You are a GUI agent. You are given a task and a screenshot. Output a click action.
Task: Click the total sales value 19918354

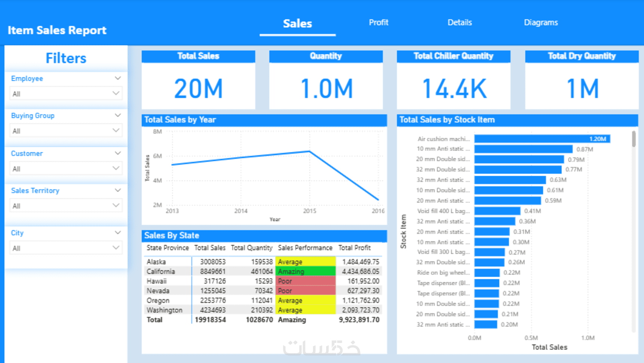210,320
